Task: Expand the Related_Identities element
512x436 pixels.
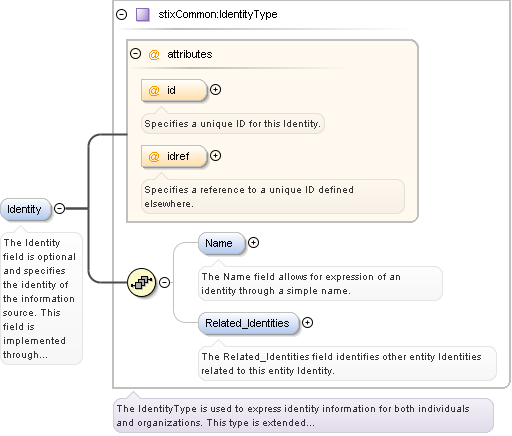Action: point(307,323)
